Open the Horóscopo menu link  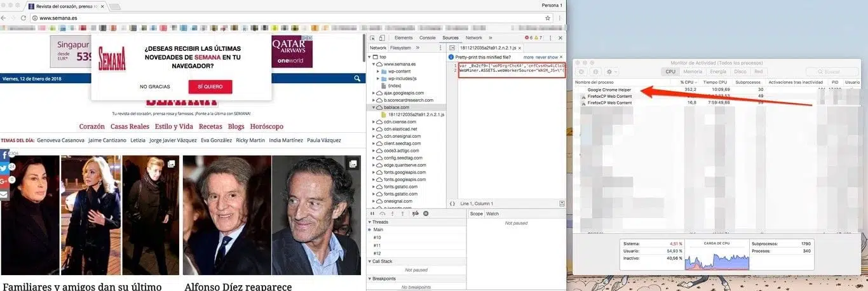coord(267,126)
